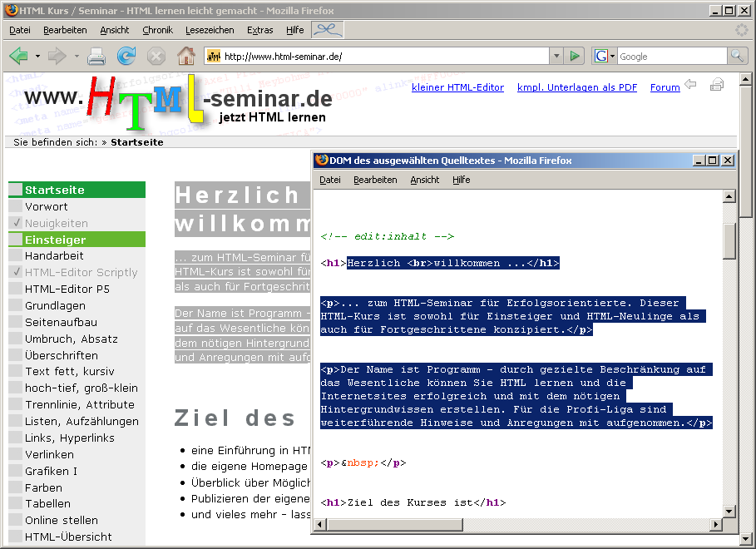This screenshot has width=756, height=549.
Task: Click the checkmark box next to Neuigkeiten
Action: click(16, 223)
